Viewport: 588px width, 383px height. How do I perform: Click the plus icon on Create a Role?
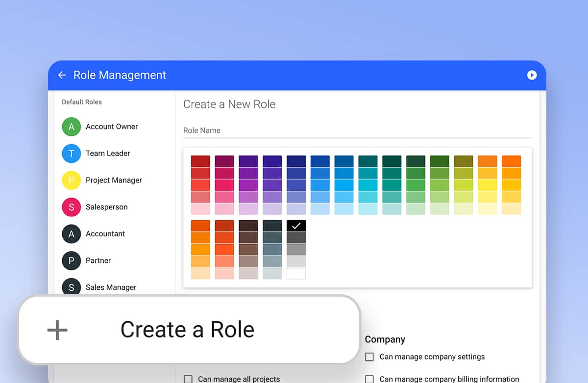(x=57, y=330)
